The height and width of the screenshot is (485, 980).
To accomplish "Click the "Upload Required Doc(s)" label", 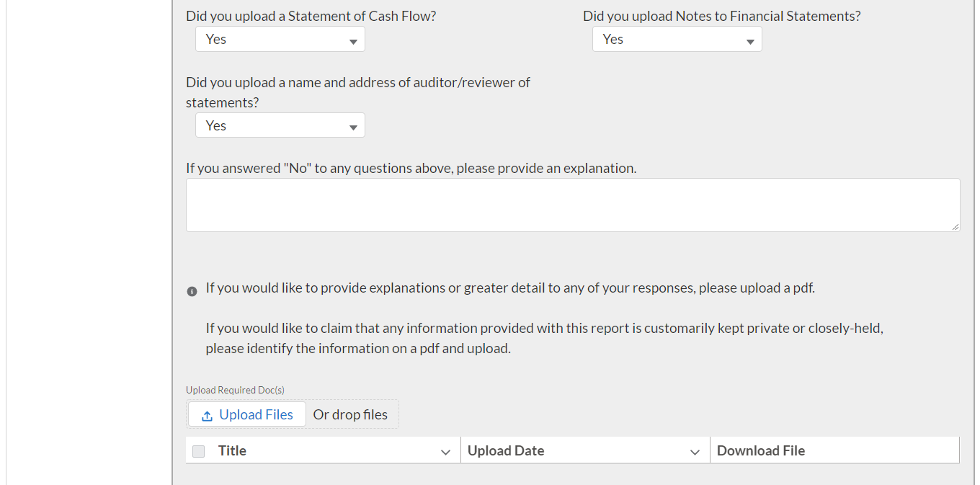I will click(235, 390).
